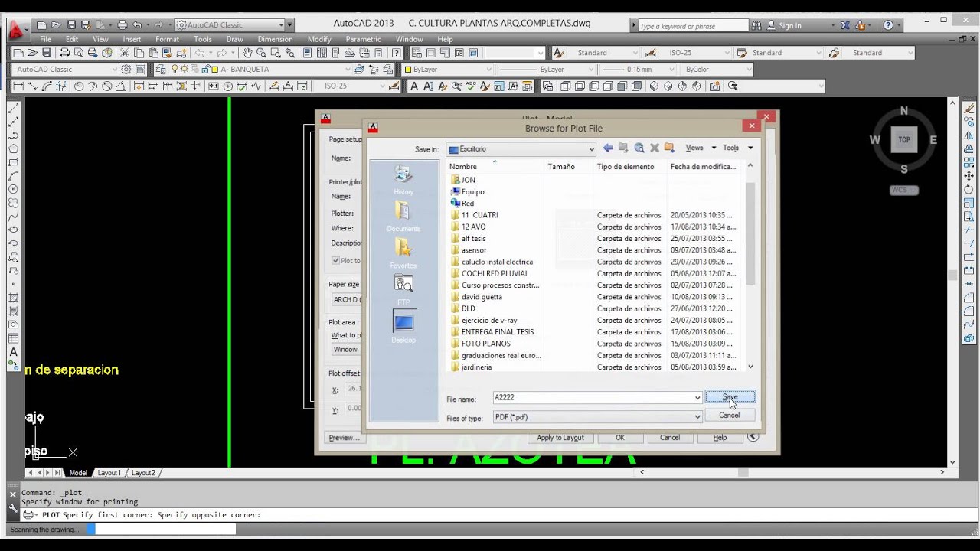Click the red Delete X icon
Screen dimensions: 980x551
[655, 148]
